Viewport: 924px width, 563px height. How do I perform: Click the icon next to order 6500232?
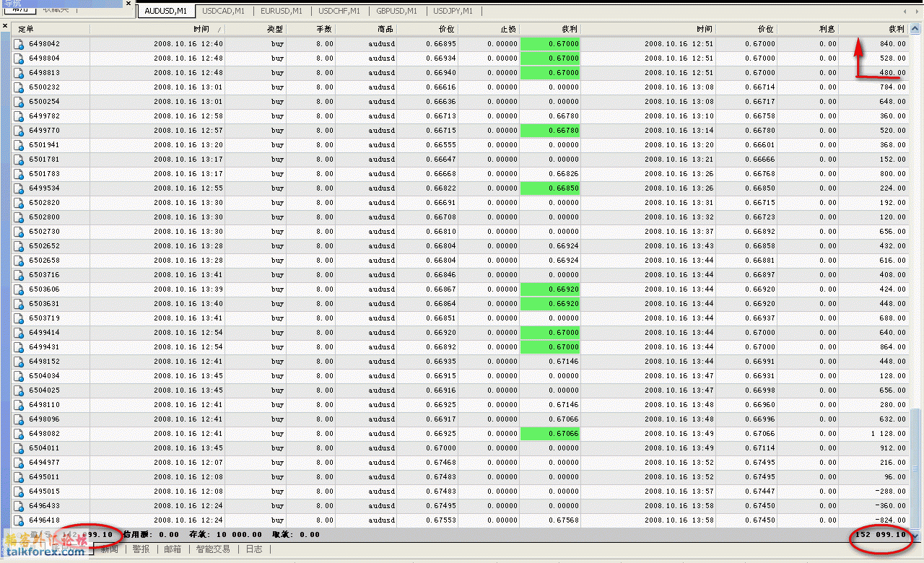(19, 87)
